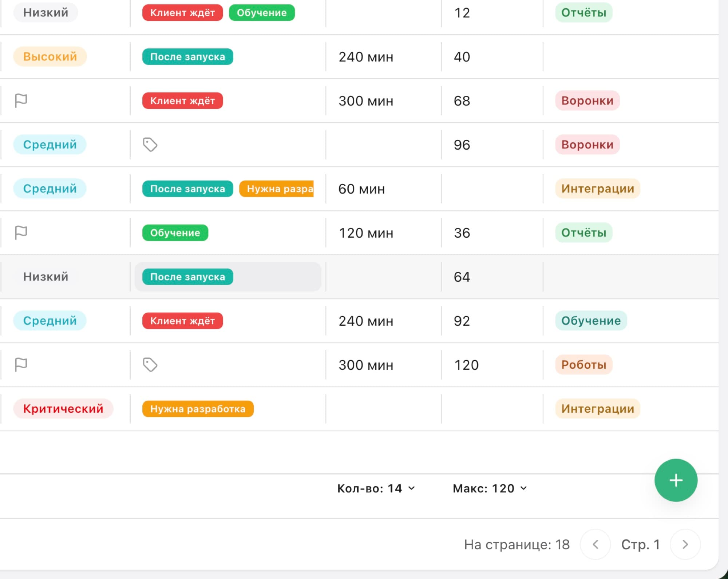
Task: Click the Обучение category in the 92 row
Action: point(591,321)
